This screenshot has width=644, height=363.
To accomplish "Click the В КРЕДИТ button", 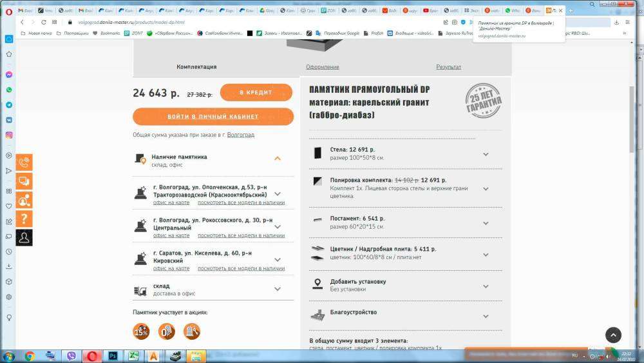I will pos(256,93).
